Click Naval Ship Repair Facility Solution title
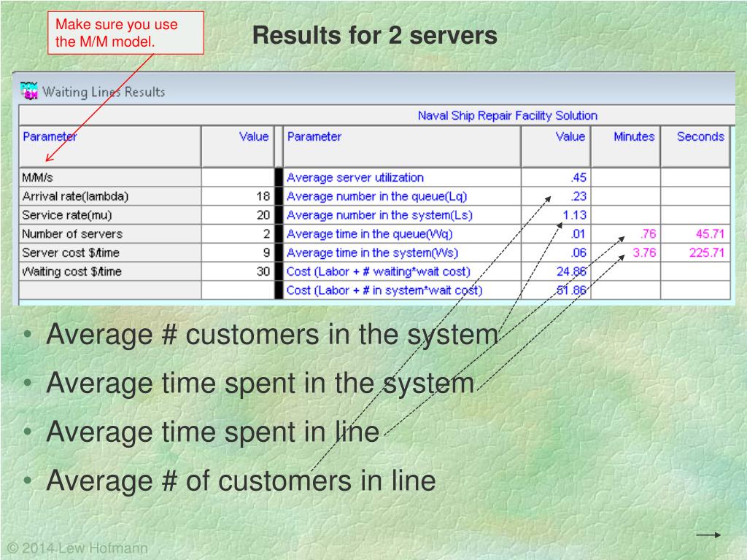Image resolution: width=747 pixels, height=560 pixels. (508, 116)
